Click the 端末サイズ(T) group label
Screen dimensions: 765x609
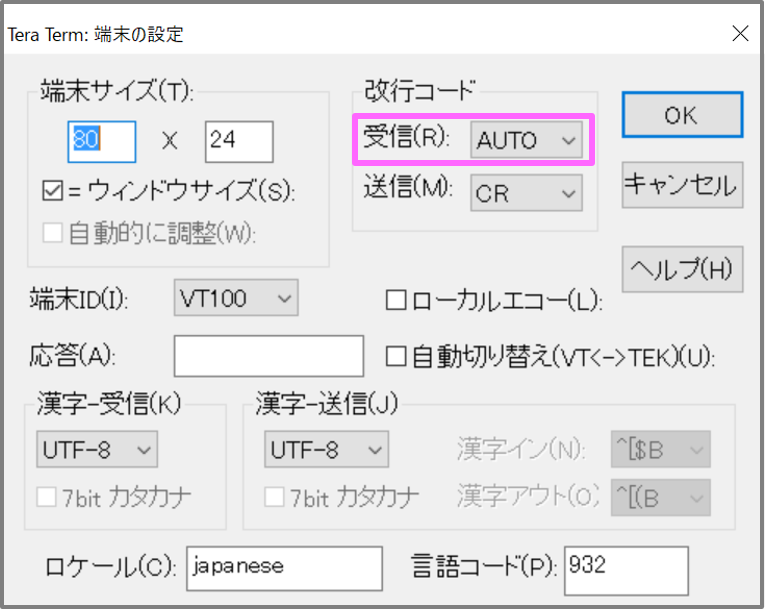117,91
